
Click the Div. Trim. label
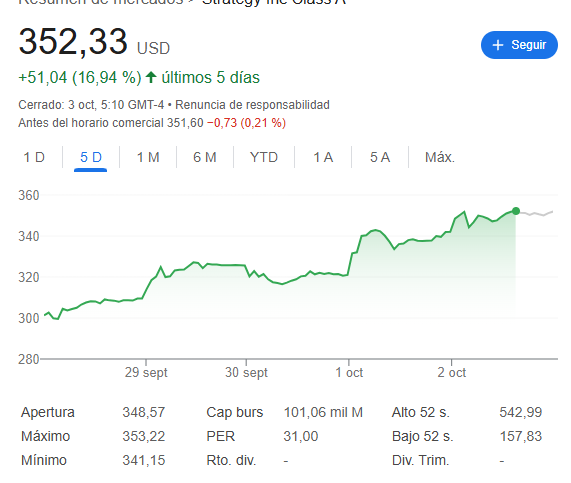420,460
